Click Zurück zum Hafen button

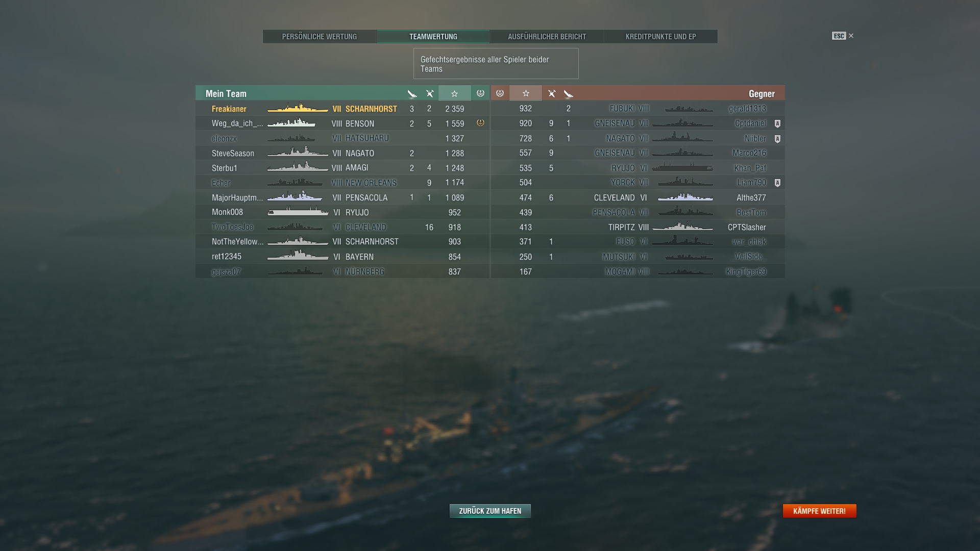490,511
